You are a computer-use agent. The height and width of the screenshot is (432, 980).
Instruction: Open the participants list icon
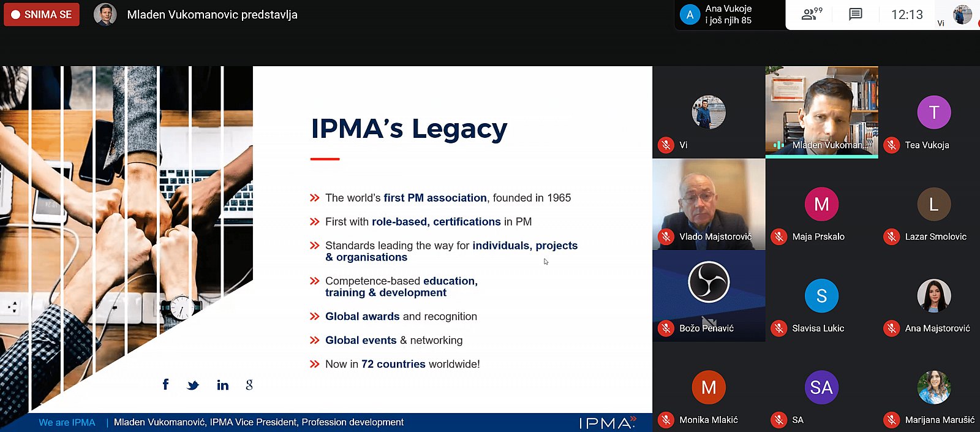pyautogui.click(x=812, y=14)
